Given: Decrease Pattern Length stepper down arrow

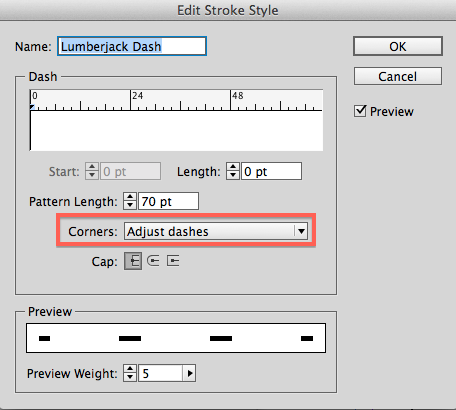Looking at the screenshot, I should click(130, 205).
